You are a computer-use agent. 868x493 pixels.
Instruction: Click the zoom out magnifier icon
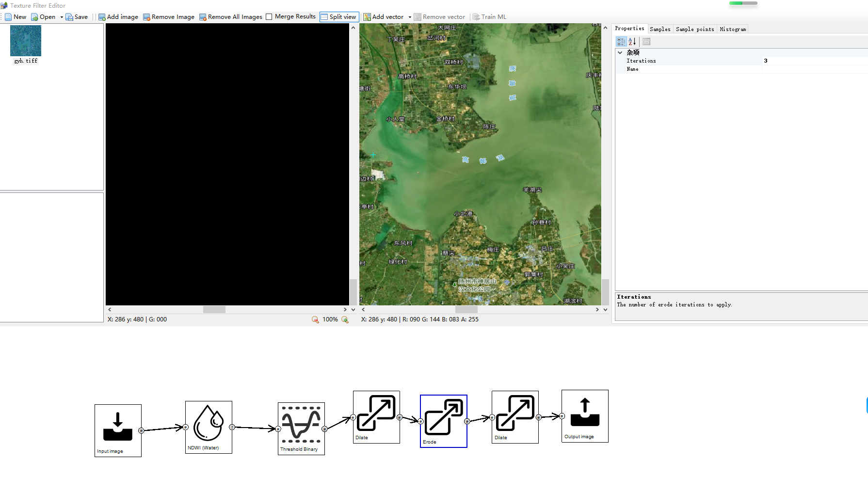pyautogui.click(x=315, y=319)
